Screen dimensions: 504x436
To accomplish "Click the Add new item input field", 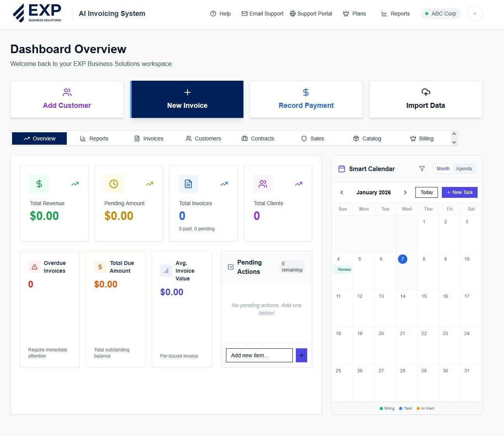I will pyautogui.click(x=259, y=355).
